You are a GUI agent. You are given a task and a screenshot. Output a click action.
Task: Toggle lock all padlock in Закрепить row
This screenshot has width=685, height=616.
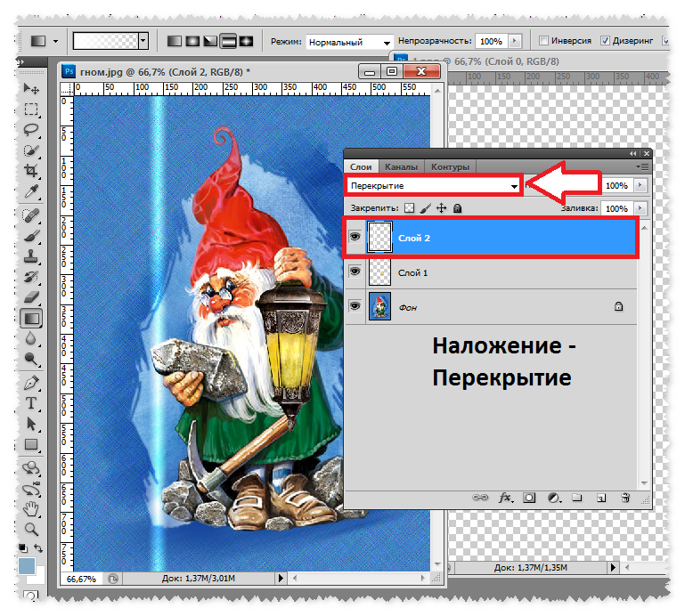tap(457, 208)
